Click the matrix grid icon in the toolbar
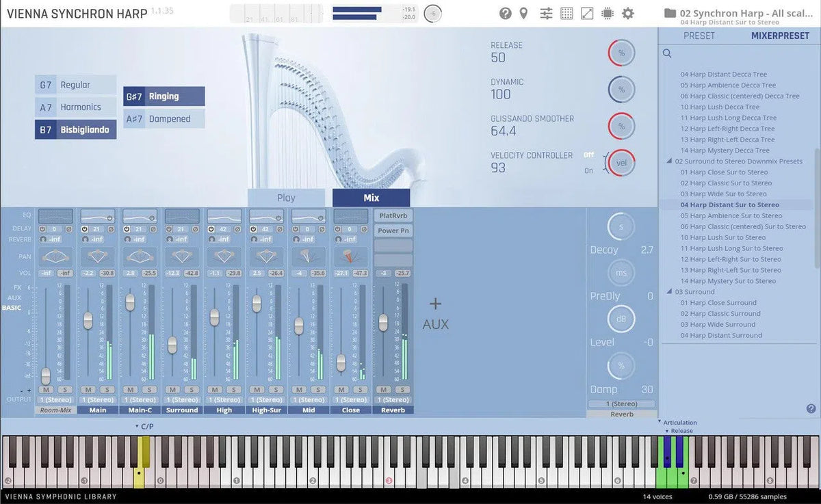Image resolution: width=821 pixels, height=504 pixels. [x=566, y=13]
